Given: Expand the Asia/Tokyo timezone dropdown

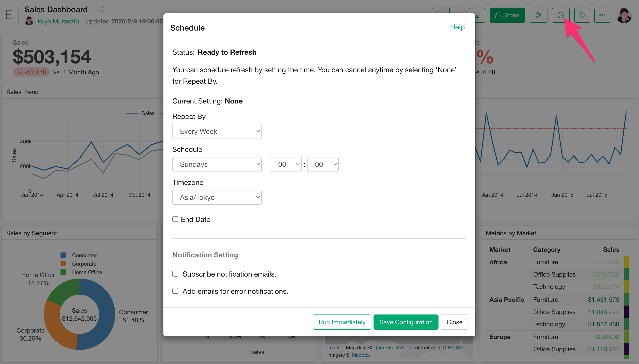Looking at the screenshot, I should (217, 197).
